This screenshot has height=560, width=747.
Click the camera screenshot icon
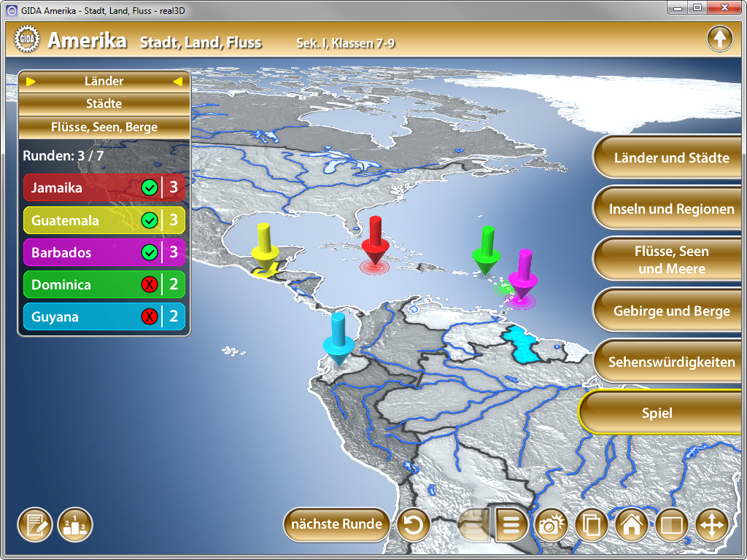[x=551, y=525]
